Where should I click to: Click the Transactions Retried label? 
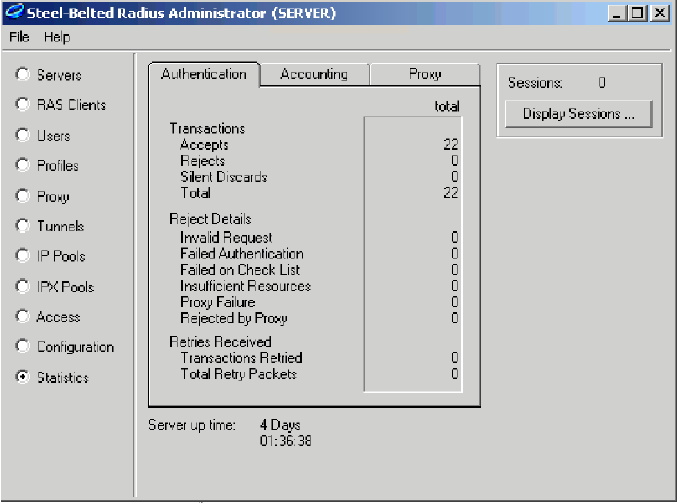pos(241,357)
